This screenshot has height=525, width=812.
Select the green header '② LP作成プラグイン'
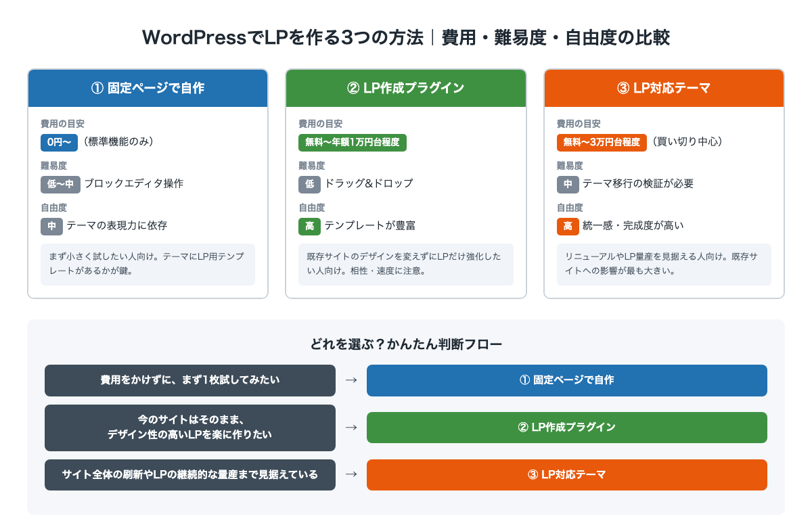[x=406, y=88]
